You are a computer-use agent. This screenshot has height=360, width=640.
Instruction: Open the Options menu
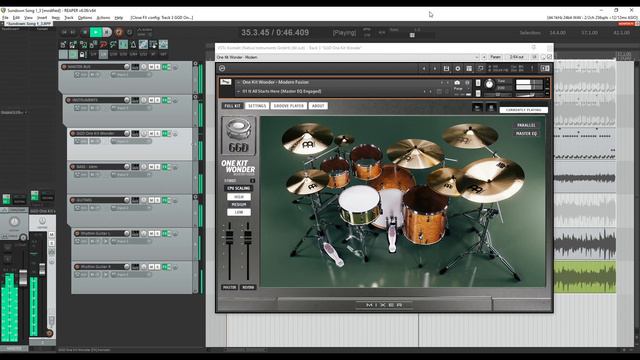point(84,18)
